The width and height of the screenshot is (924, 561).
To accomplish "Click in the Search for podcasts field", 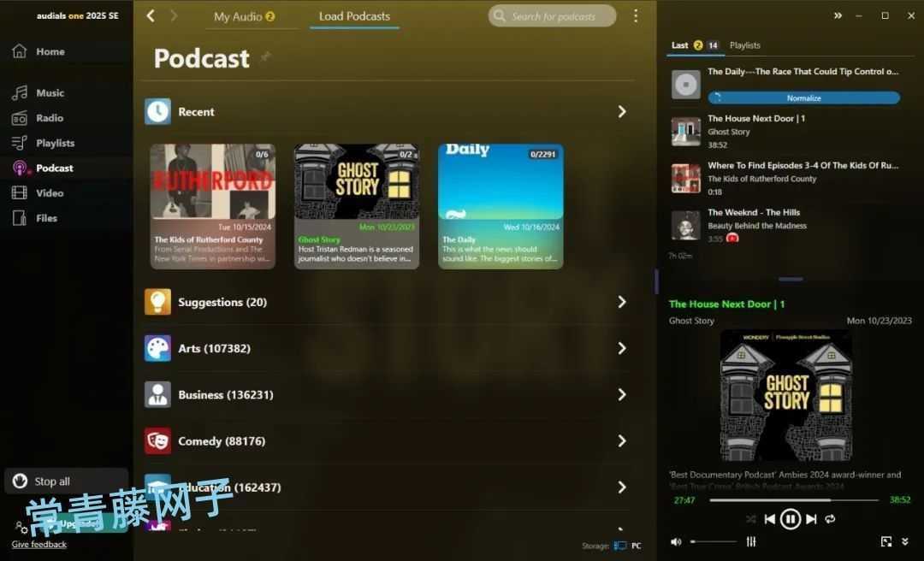I will click(552, 16).
